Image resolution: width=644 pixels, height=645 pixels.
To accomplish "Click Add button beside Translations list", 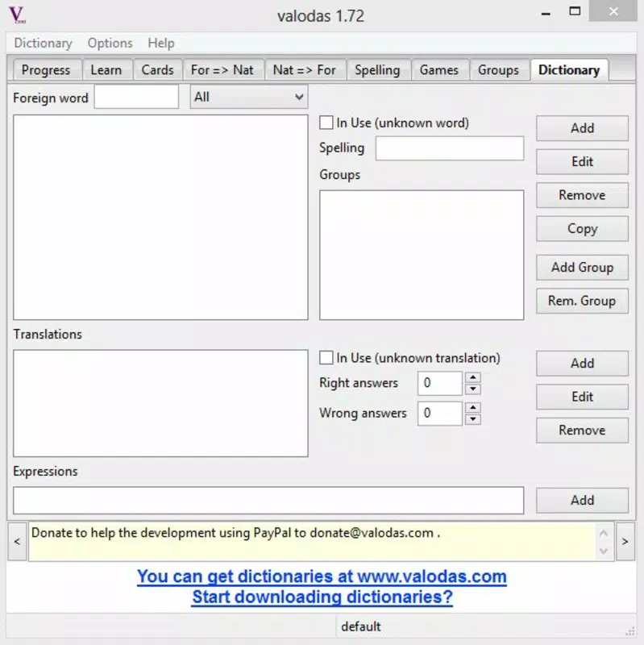I will [582, 364].
